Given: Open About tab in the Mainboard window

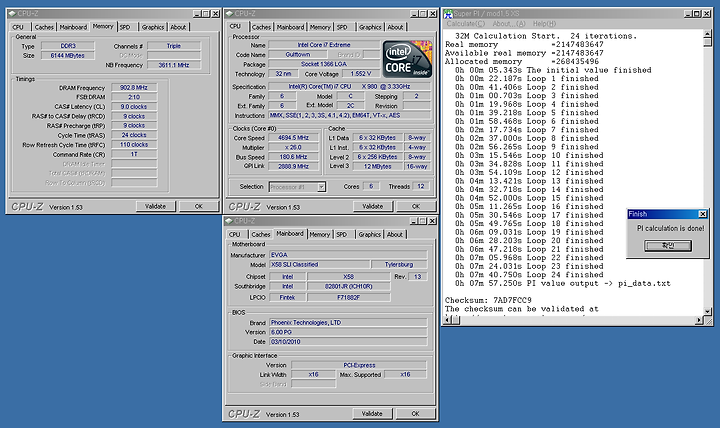Looking at the screenshot, I should [x=395, y=234].
